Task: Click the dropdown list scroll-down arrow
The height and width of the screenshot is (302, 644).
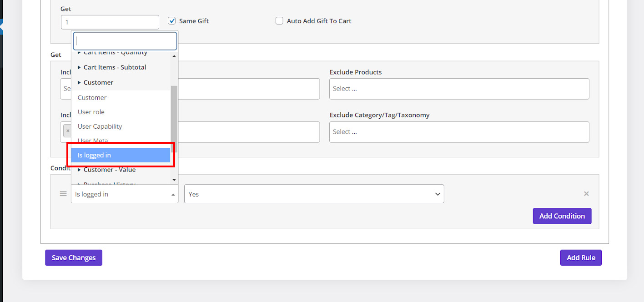Action: pos(174,180)
